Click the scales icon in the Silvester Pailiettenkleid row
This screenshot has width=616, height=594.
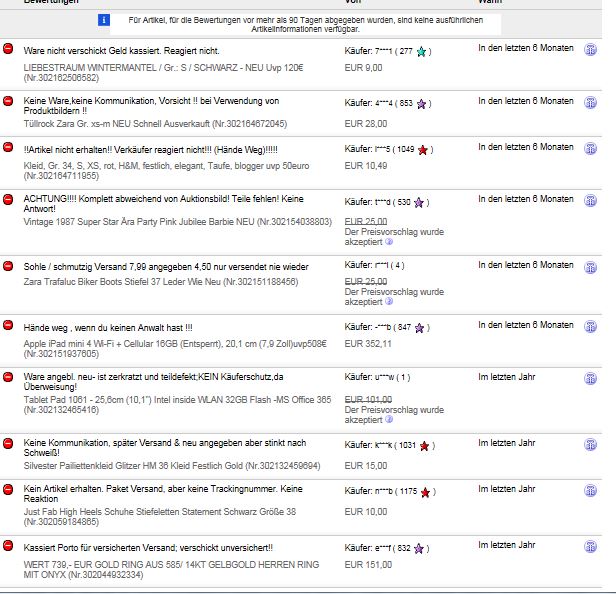coord(590,444)
